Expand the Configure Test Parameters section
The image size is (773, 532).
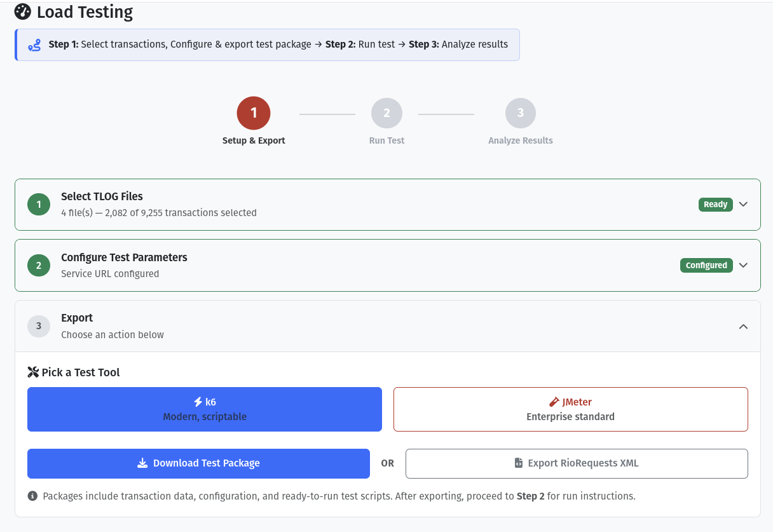pos(743,265)
